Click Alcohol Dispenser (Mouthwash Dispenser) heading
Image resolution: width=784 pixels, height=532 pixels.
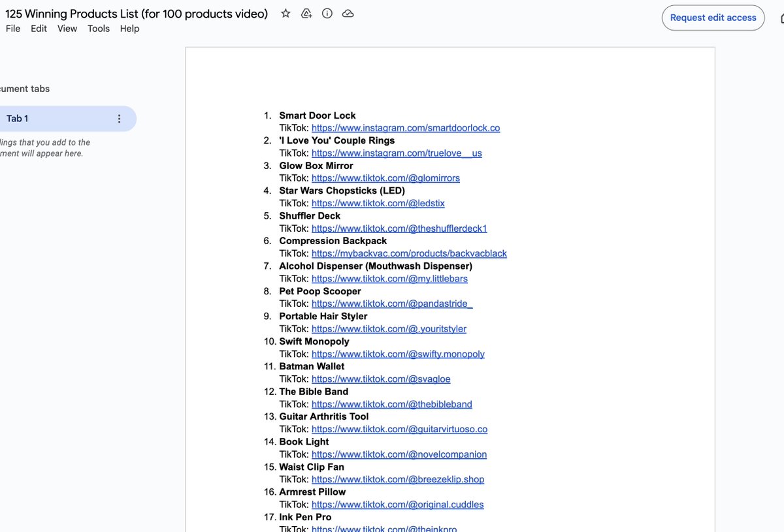coord(376,266)
